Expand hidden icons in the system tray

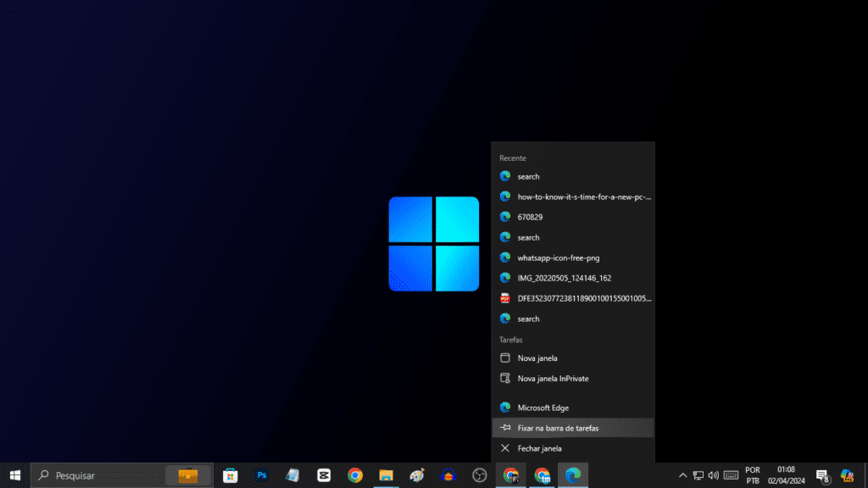[682, 475]
